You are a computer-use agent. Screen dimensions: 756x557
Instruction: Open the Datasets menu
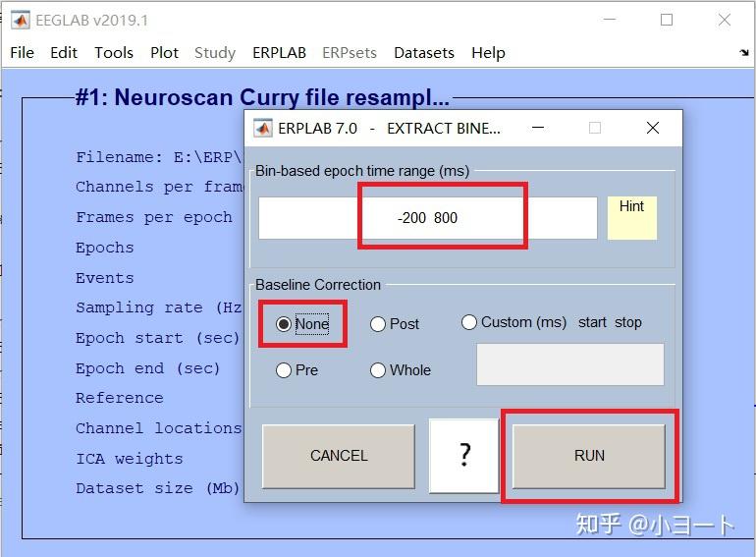tap(424, 53)
